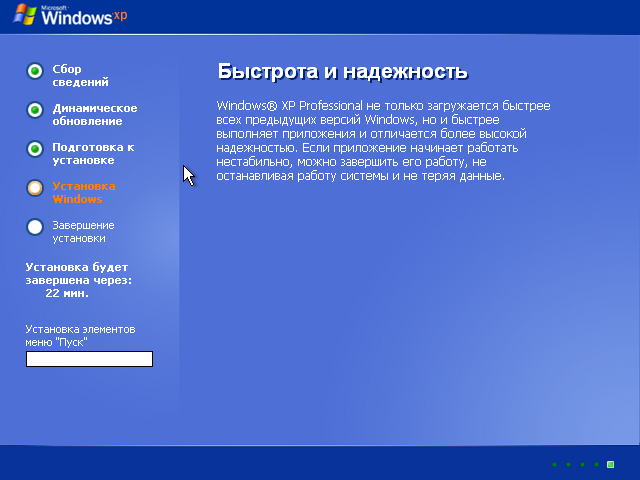Image resolution: width=640 pixels, height=480 pixels.
Task: Click the Установка элементов меню "Пуск" status
Action: tap(80, 336)
